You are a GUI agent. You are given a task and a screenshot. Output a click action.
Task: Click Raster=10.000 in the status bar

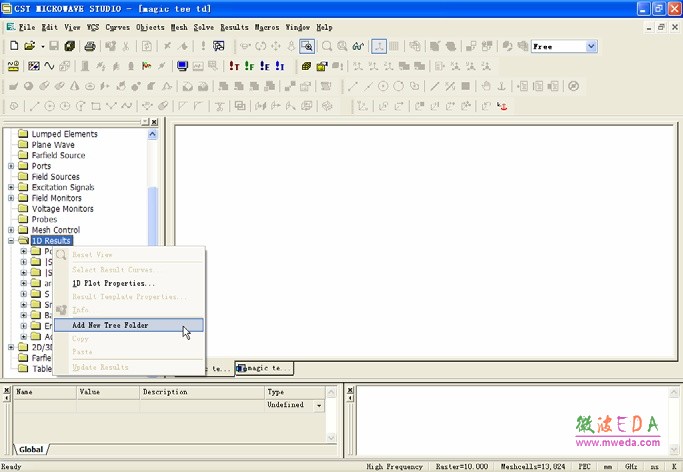[462, 466]
